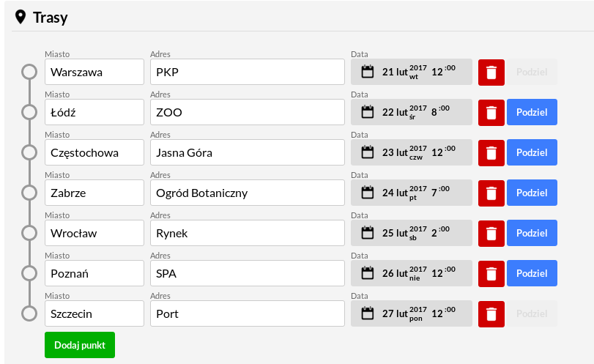Click Podziel button for Wrocław row
This screenshot has width=594, height=364.
pyautogui.click(x=532, y=233)
